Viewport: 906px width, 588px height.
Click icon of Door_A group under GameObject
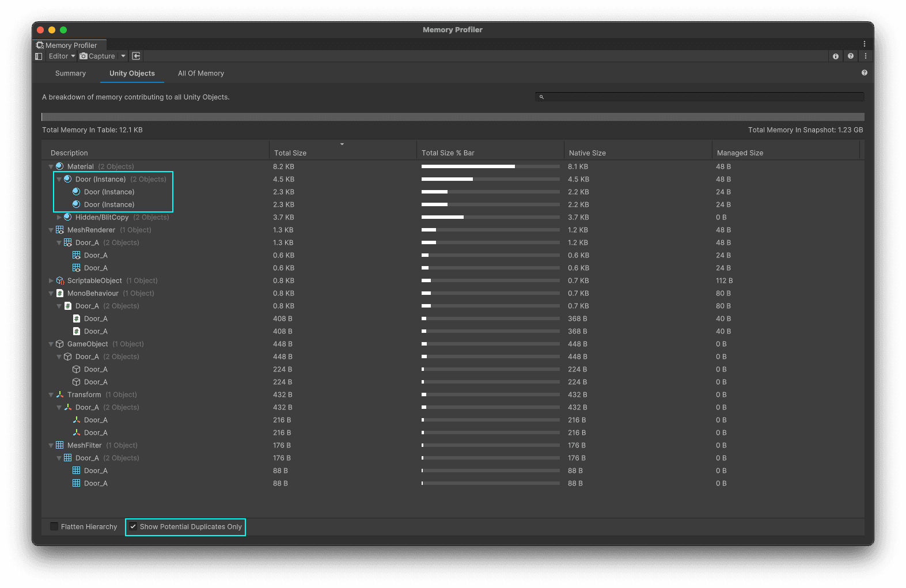coord(68,356)
